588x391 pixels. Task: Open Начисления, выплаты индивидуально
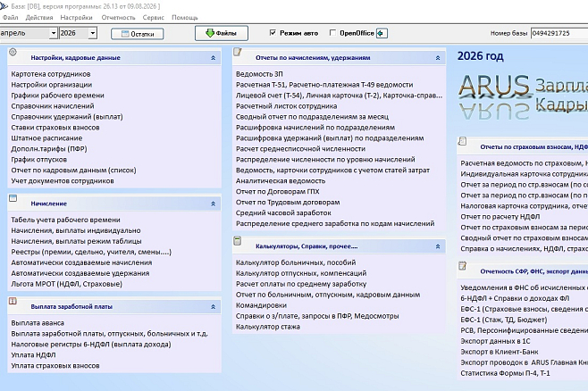click(76, 230)
